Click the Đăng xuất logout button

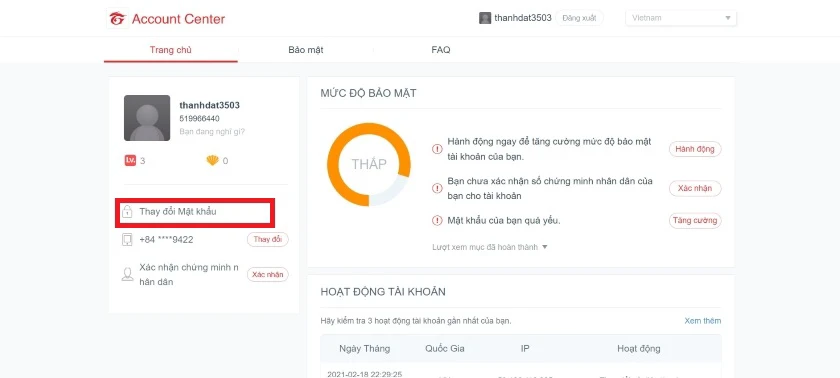point(580,18)
